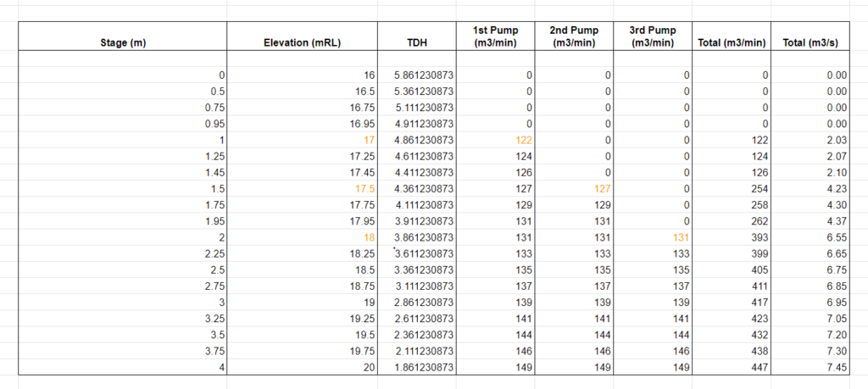This screenshot has width=868, height=389.
Task: Click the TDH value 5.861230873
Action: click(417, 75)
